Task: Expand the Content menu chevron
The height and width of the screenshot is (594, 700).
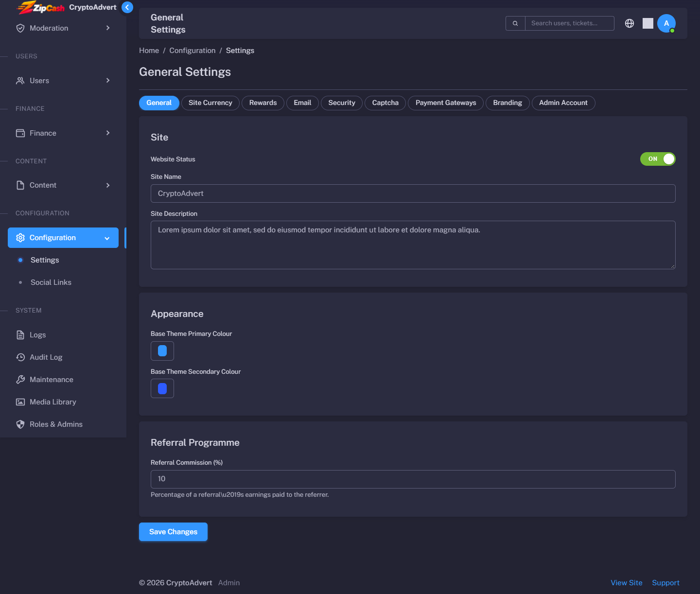Action: tap(108, 185)
